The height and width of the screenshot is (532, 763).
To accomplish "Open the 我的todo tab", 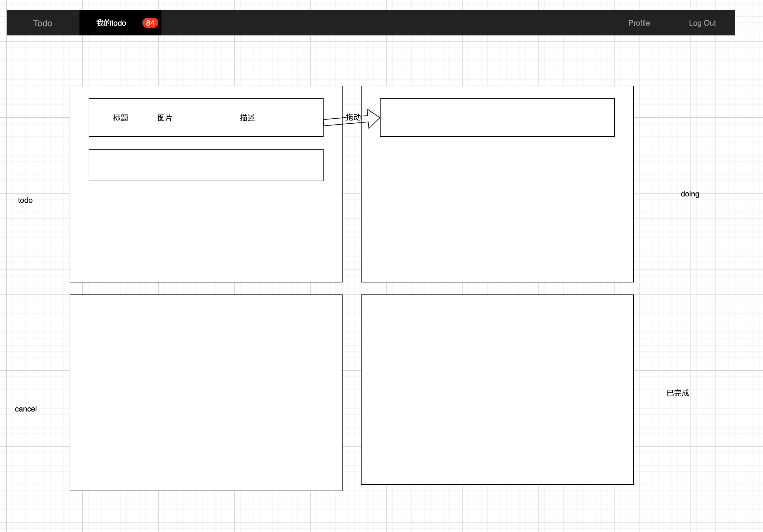I will pyautogui.click(x=111, y=23).
